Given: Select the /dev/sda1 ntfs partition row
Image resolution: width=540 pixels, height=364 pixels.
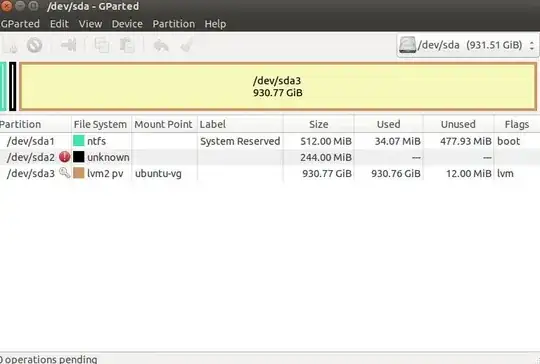Looking at the screenshot, I should pos(270,141).
